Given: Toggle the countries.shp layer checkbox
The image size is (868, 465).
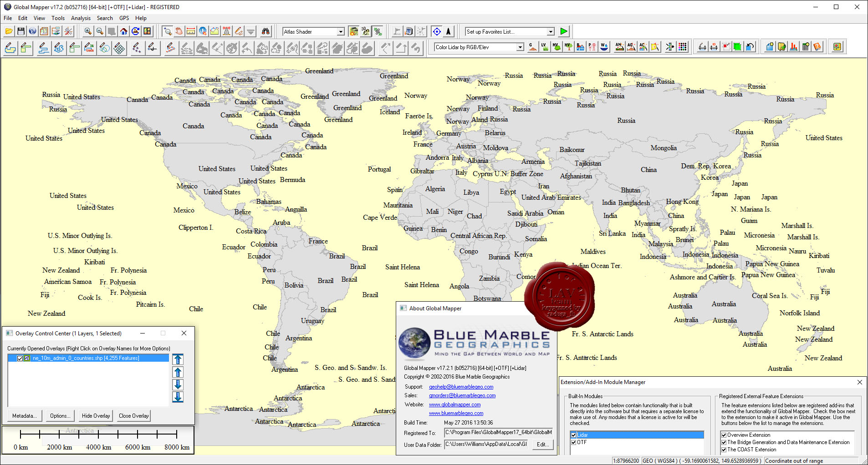Looking at the screenshot, I should [x=20, y=359].
